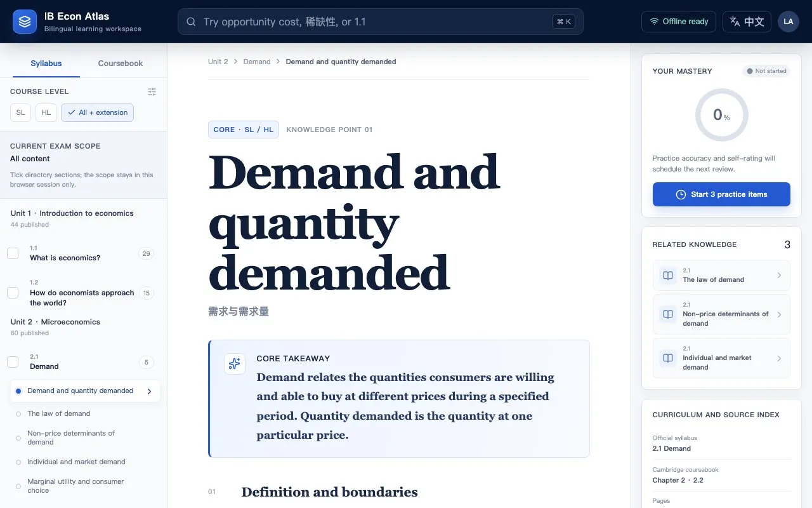Switch to the Coursebook tab

point(121,63)
